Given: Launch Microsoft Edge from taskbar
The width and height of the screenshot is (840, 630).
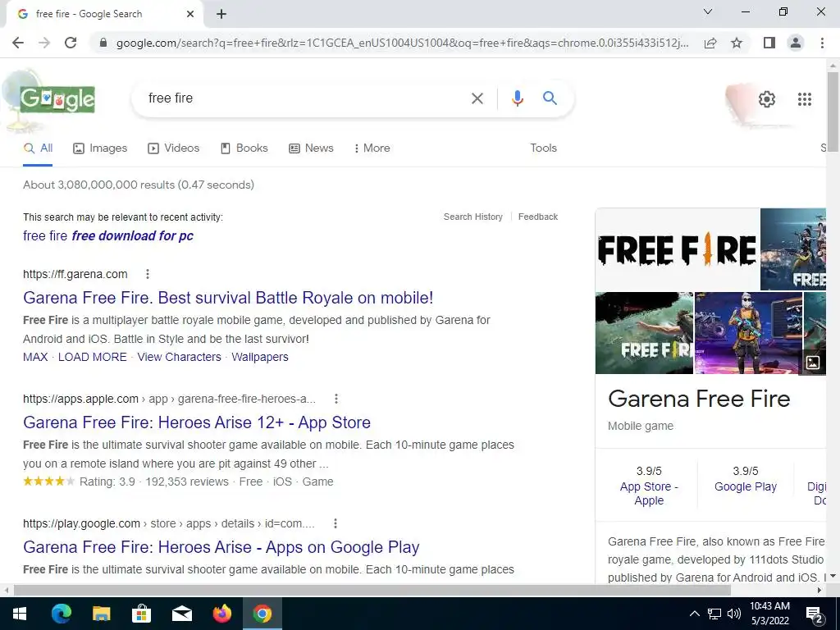Looking at the screenshot, I should tap(61, 614).
